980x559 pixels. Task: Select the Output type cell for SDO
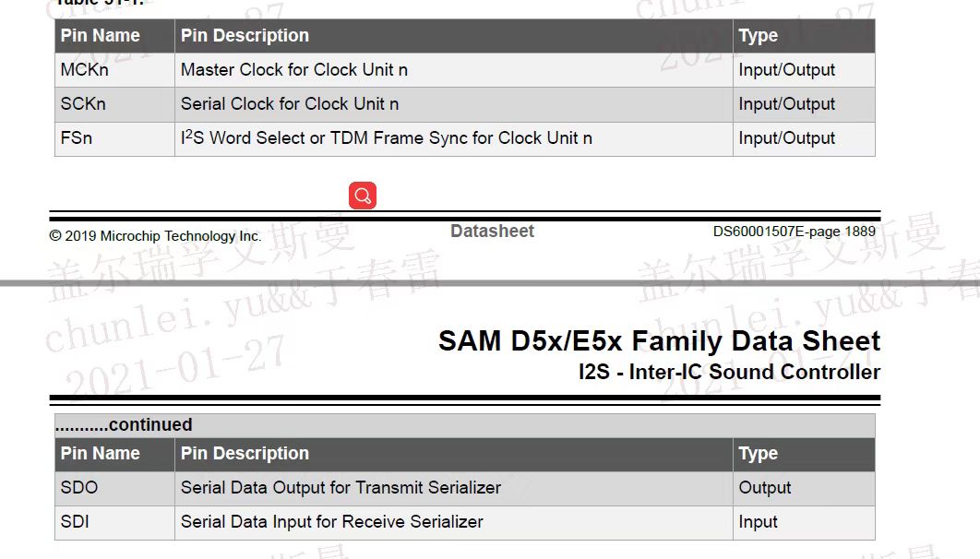pyautogui.click(x=765, y=488)
